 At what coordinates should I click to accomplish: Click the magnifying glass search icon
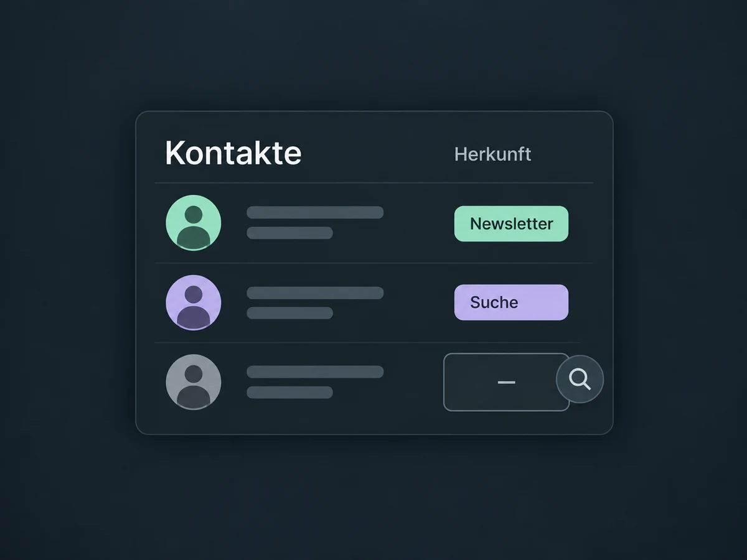pos(580,379)
